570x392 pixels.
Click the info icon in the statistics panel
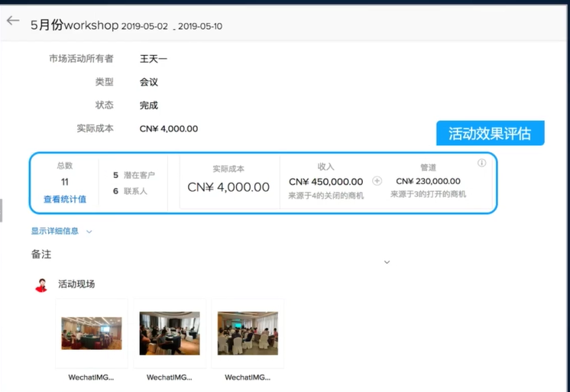(481, 163)
